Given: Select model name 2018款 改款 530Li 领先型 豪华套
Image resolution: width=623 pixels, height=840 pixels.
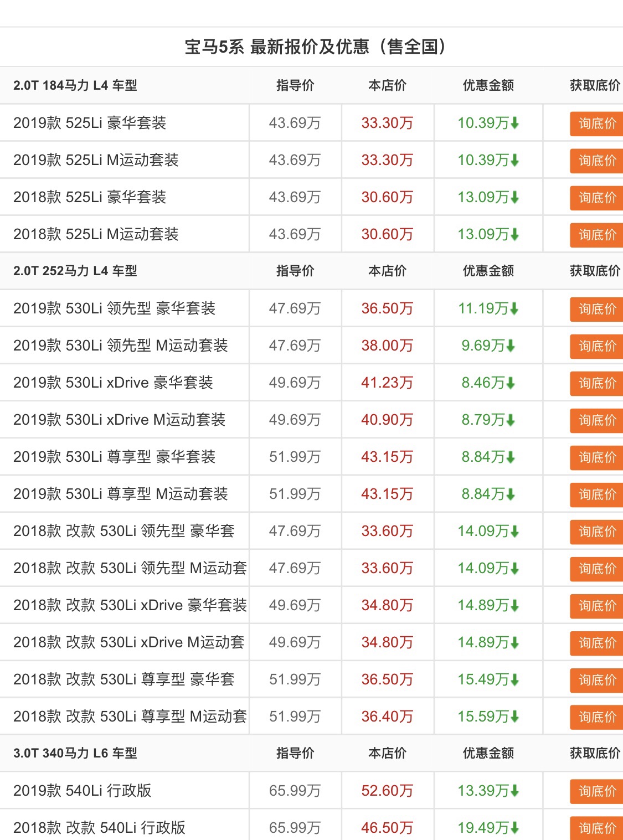Looking at the screenshot, I should click(124, 531).
